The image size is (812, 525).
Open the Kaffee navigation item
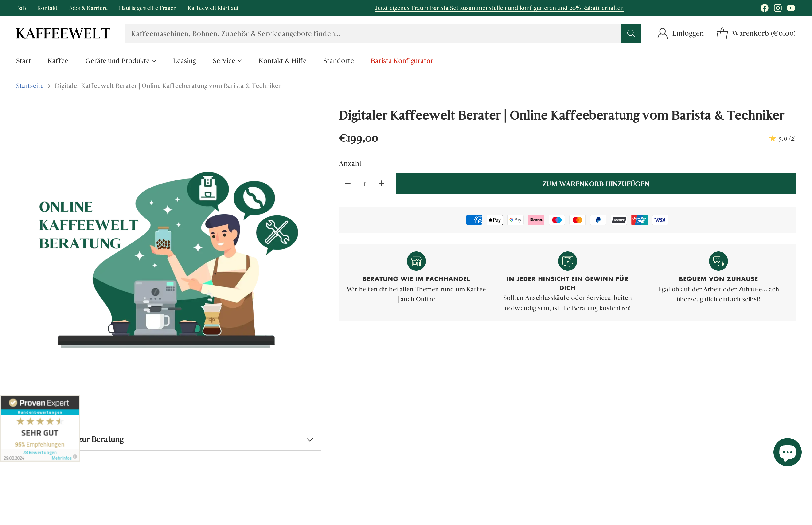tap(58, 60)
